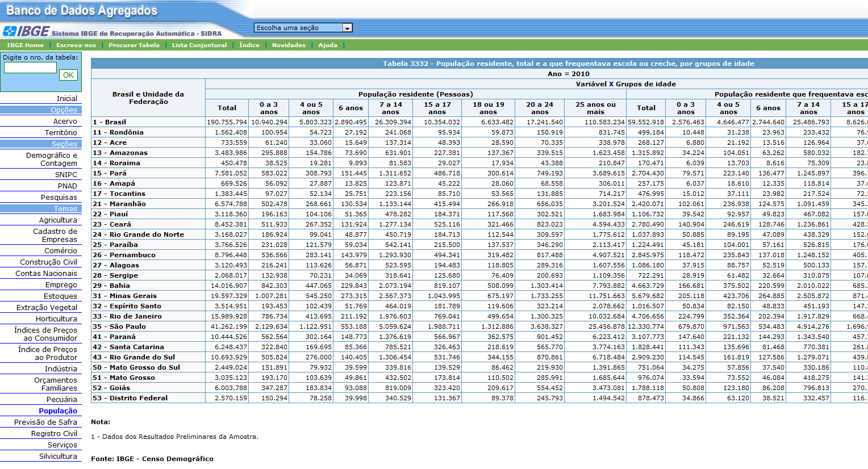The height and width of the screenshot is (469, 868).
Task: Open the PNAD section link
Action: coord(67,186)
